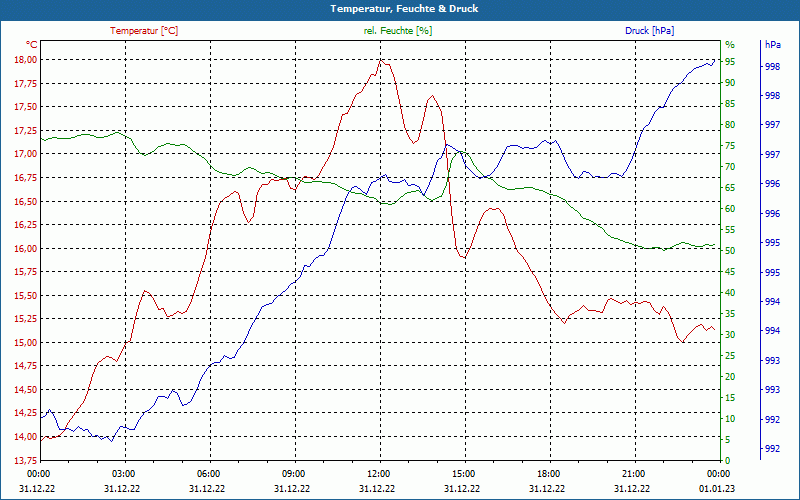This screenshot has height=500, width=800.
Task: Click the 30 humidity axis tick label
Action: coord(731,335)
